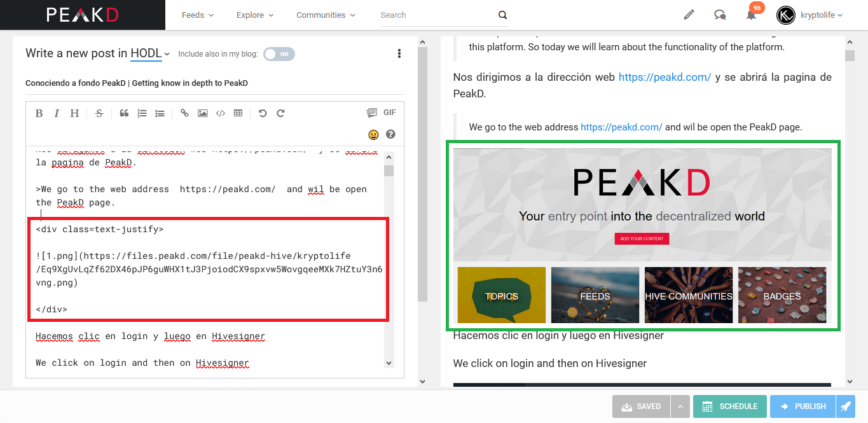Redo the last edit
The image size is (868, 423).
280,113
